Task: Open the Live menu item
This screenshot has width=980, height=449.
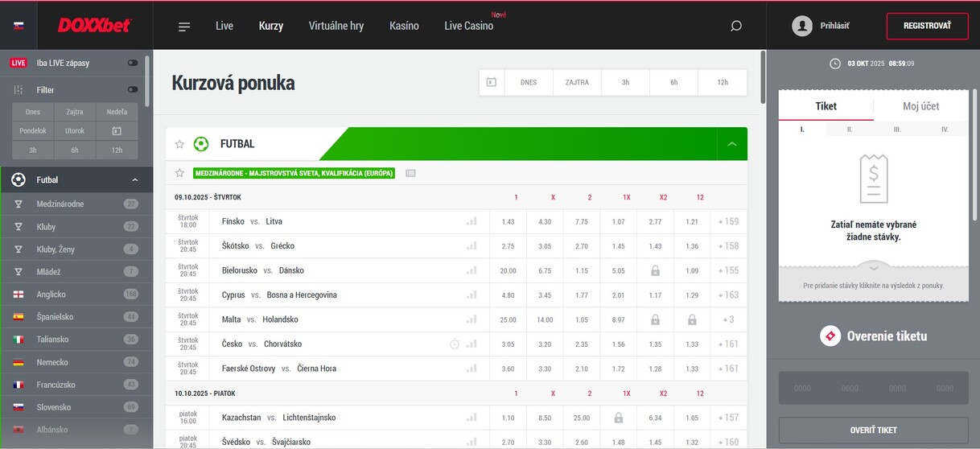Action: [x=224, y=26]
